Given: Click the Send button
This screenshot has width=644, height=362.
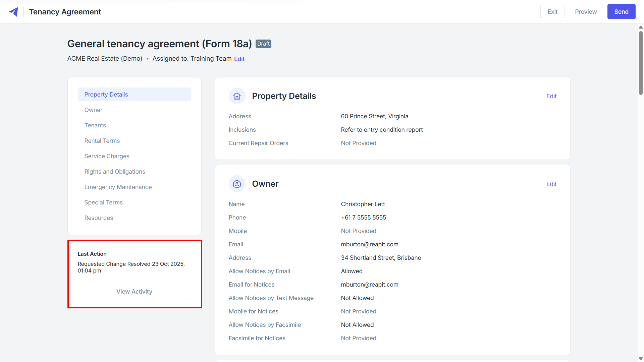Looking at the screenshot, I should [621, 12].
